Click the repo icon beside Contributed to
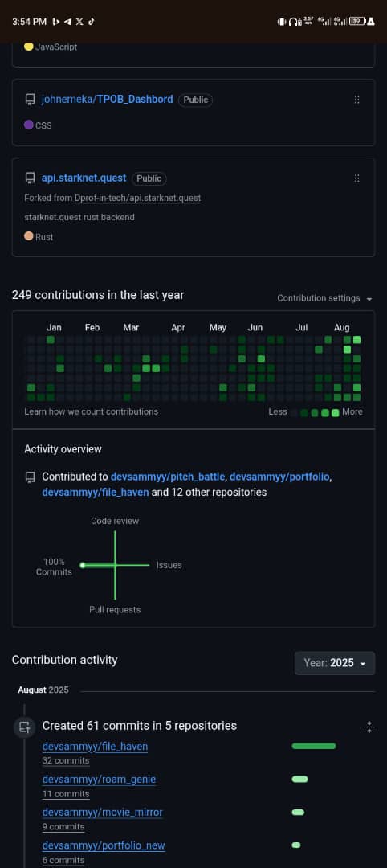This screenshot has width=387, height=868. click(30, 477)
